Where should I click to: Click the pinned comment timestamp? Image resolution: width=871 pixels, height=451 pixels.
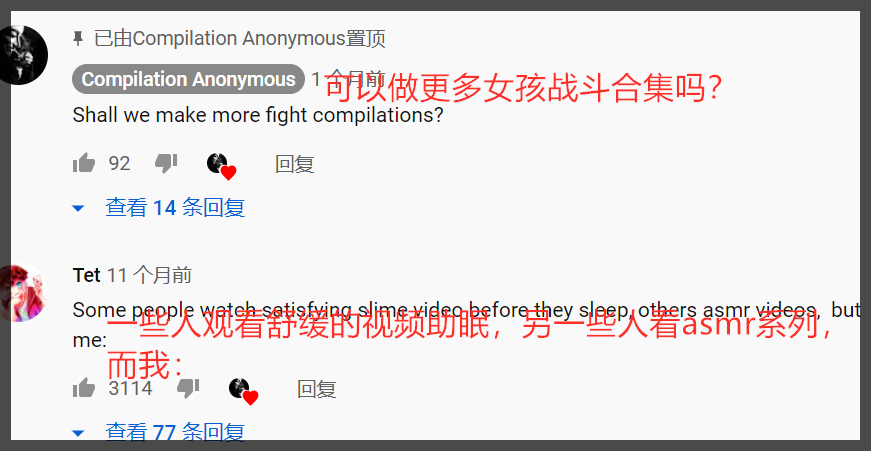tap(348, 79)
